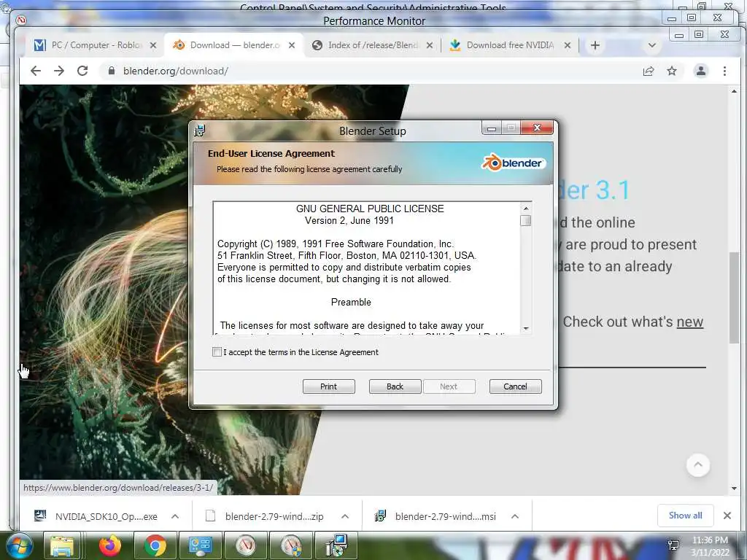This screenshot has height=560, width=747.
Task: Go Back in Blender Setup wizard
Action: pos(395,386)
